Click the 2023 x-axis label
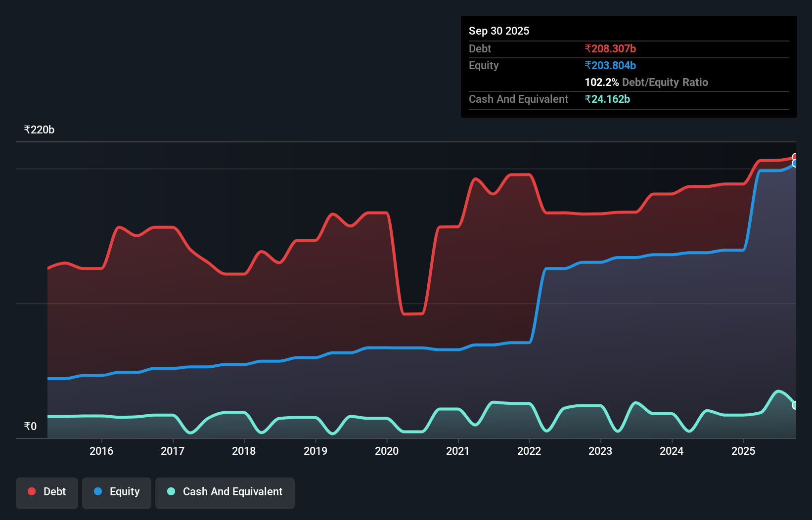The height and width of the screenshot is (520, 812). pos(600,451)
